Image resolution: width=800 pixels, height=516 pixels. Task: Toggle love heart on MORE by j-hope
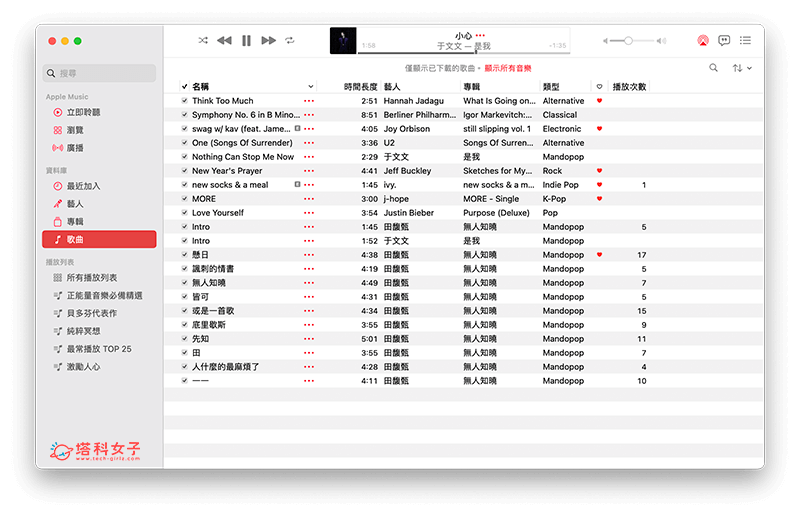599,199
